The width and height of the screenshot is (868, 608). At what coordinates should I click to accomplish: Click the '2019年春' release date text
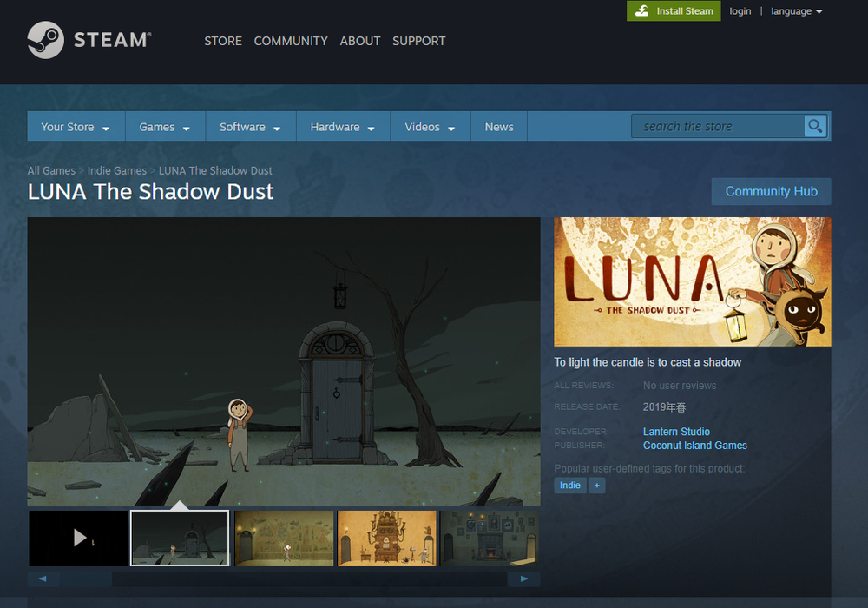coord(664,407)
